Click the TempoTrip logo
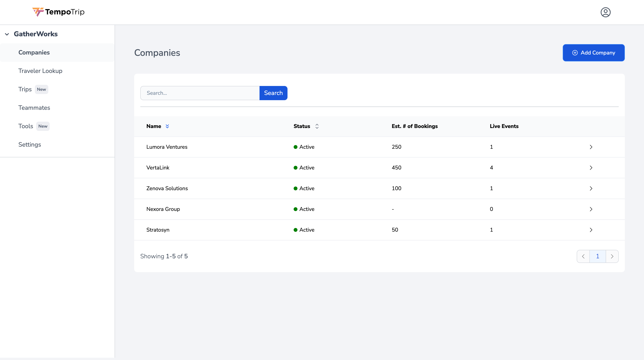Viewport: 644px width, 360px height. pyautogui.click(x=58, y=12)
